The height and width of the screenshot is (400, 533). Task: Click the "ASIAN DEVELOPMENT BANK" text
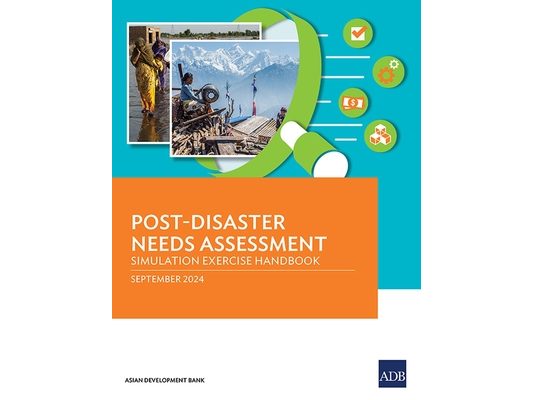pos(165,380)
